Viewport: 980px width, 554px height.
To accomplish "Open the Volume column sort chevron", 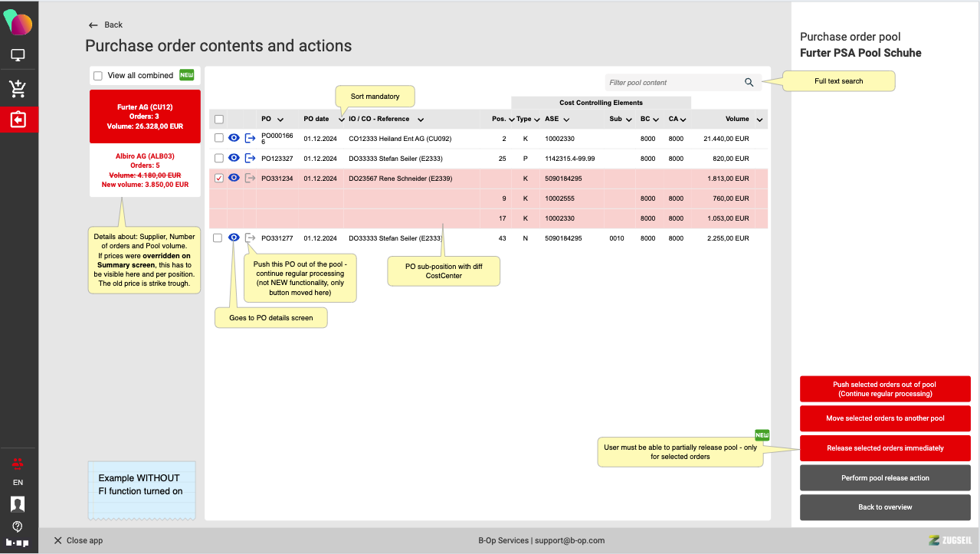I will (759, 120).
